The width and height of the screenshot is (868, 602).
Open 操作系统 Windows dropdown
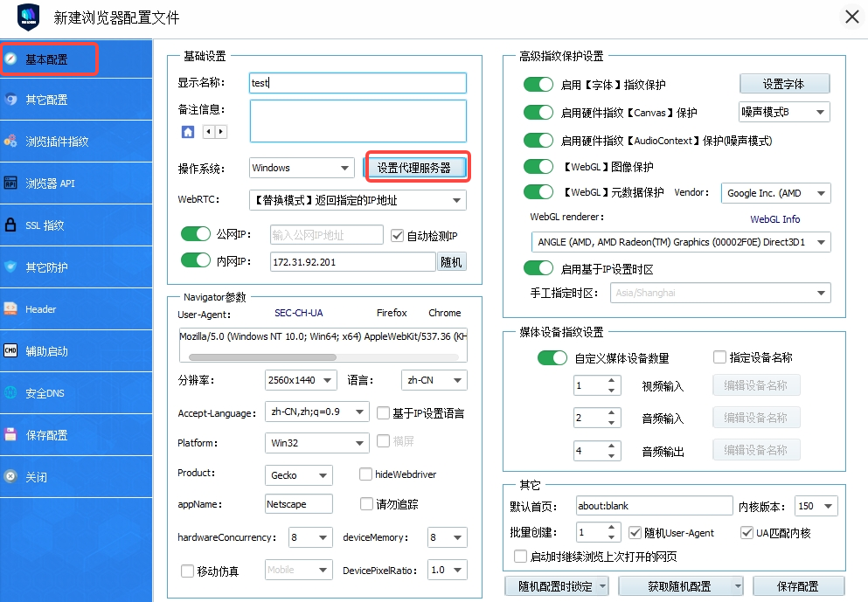coord(302,168)
